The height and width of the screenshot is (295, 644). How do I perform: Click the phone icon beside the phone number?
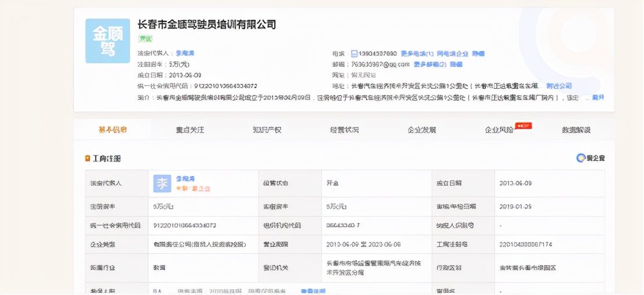[354, 53]
